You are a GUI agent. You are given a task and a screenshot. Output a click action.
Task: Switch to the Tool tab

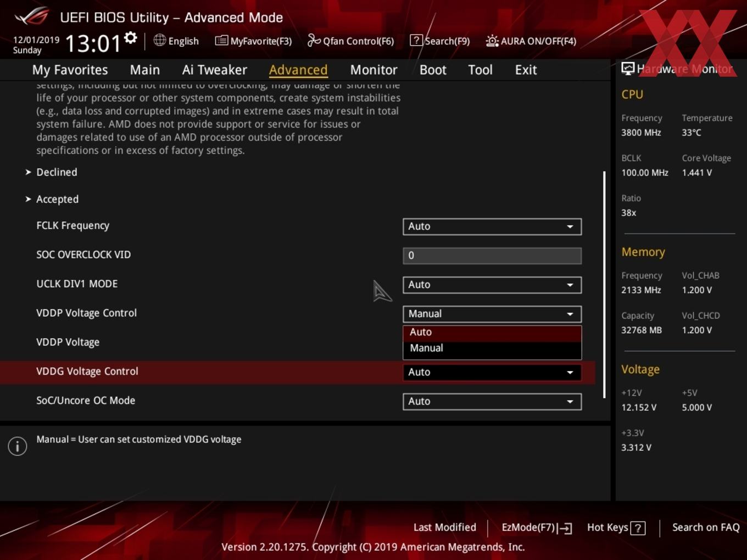tap(480, 70)
